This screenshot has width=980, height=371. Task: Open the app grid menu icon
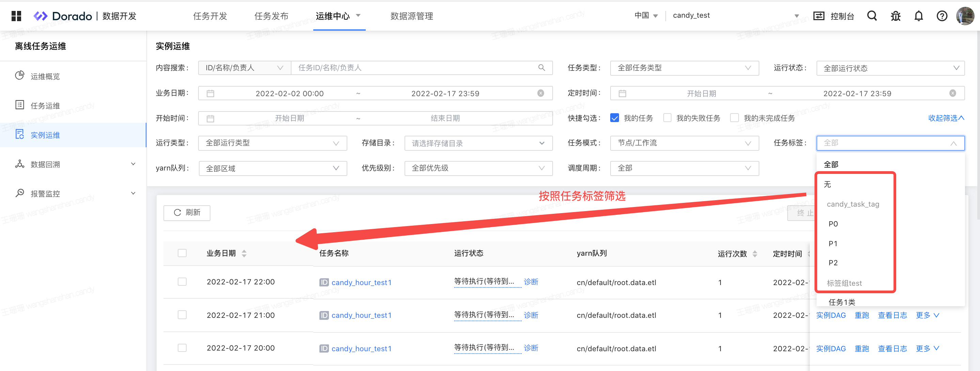pos(16,16)
